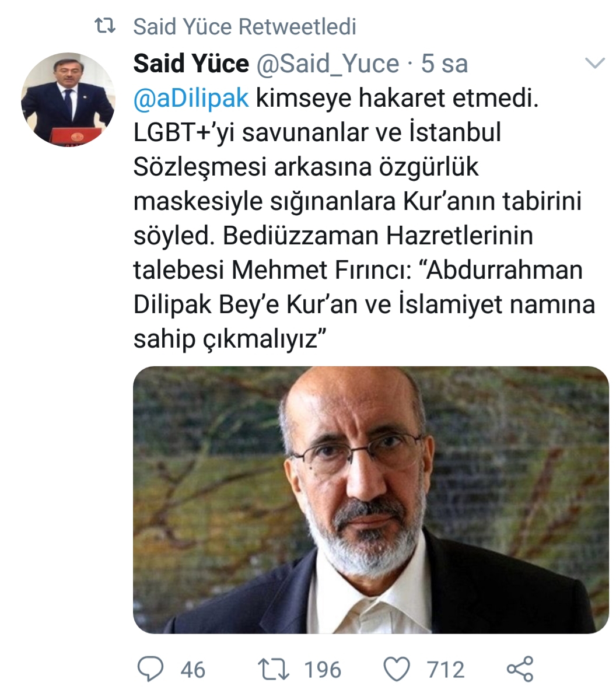Image resolution: width=616 pixels, height=693 pixels.
Task: Click the reply count 46
Action: tap(192, 670)
